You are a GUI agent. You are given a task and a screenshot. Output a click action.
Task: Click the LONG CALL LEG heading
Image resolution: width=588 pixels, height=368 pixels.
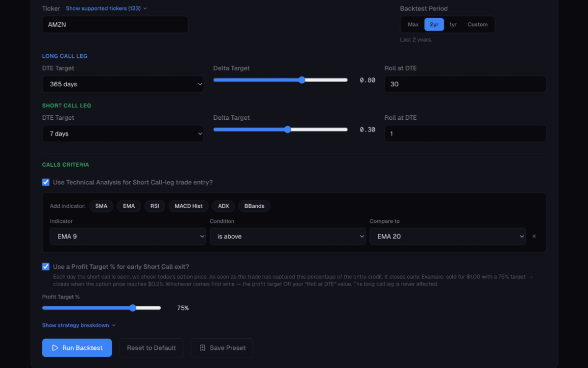coord(65,56)
